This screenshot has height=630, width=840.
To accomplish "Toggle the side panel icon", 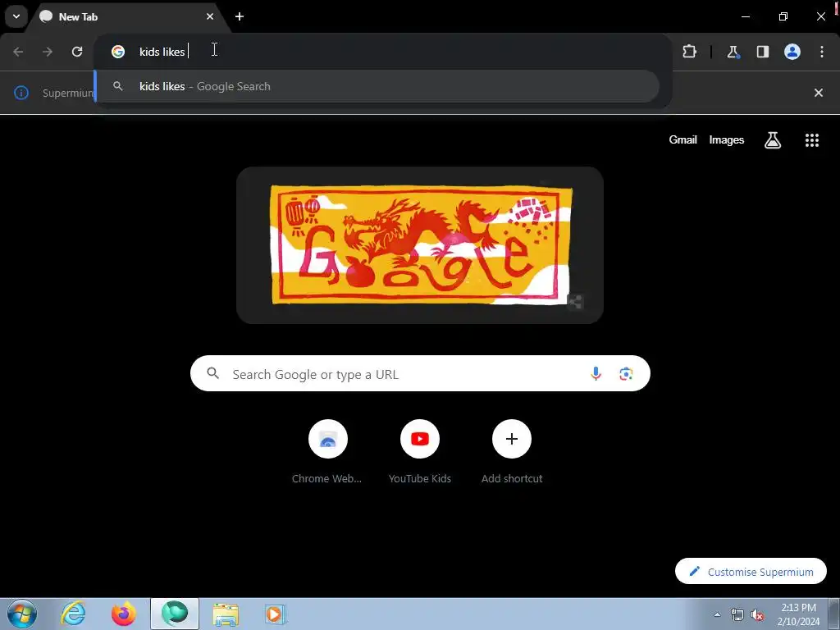I will [762, 52].
